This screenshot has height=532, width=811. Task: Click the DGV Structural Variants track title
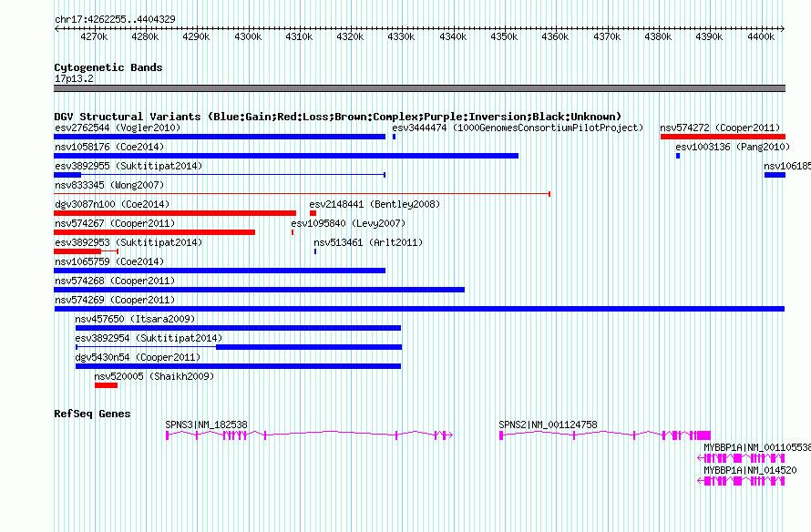coord(338,117)
